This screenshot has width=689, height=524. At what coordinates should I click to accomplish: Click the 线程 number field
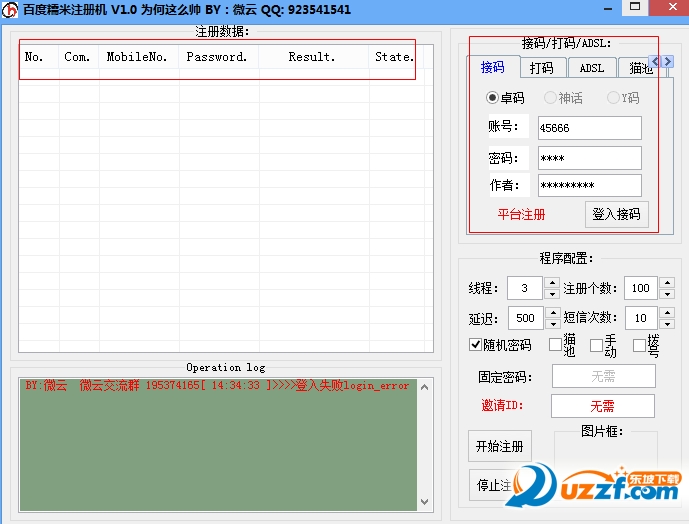[x=525, y=288]
